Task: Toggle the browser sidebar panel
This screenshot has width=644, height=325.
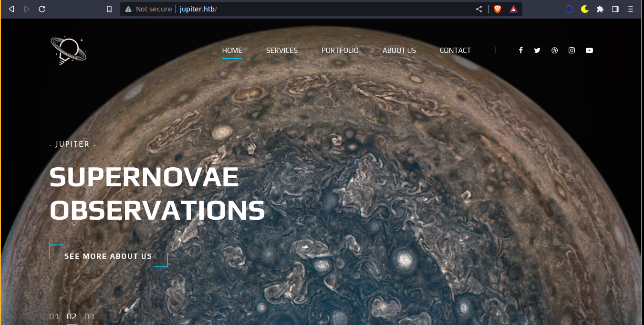Action: coord(615,9)
